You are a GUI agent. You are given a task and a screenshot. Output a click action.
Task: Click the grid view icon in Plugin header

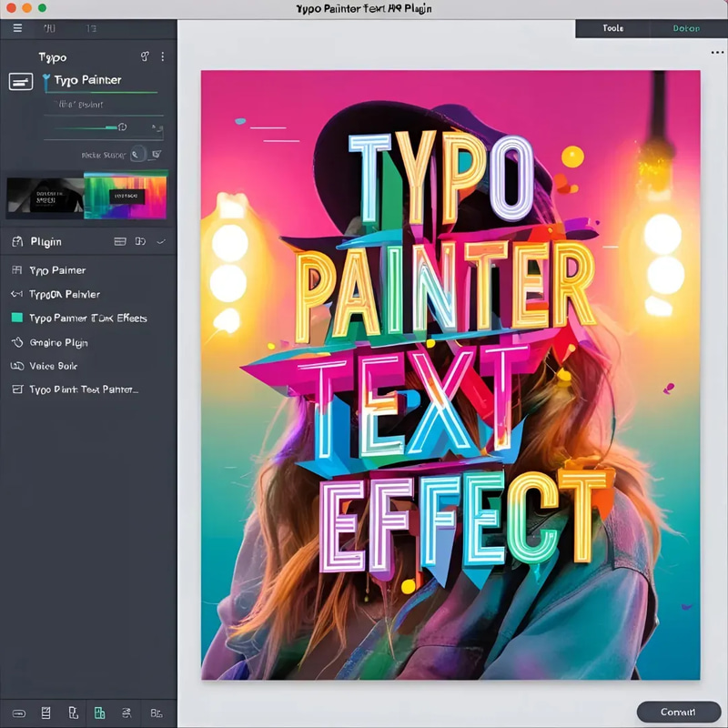(120, 242)
